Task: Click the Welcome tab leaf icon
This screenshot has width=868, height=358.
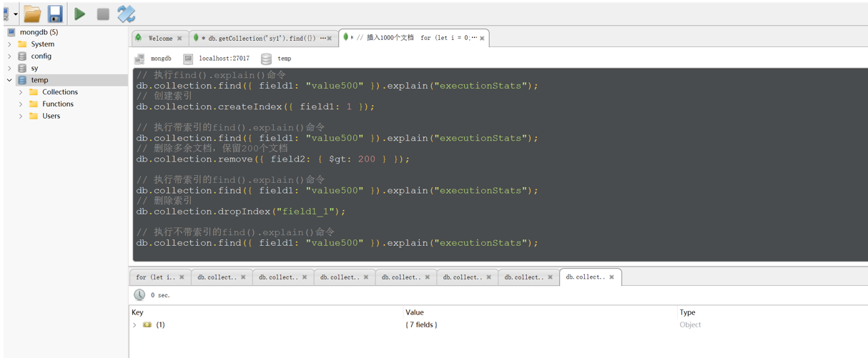Action: click(x=139, y=38)
